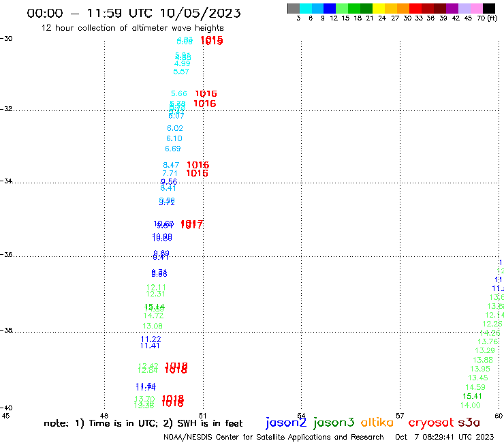Select the wave height 6.10
This screenshot has height=443, width=504.
pos(174,138)
